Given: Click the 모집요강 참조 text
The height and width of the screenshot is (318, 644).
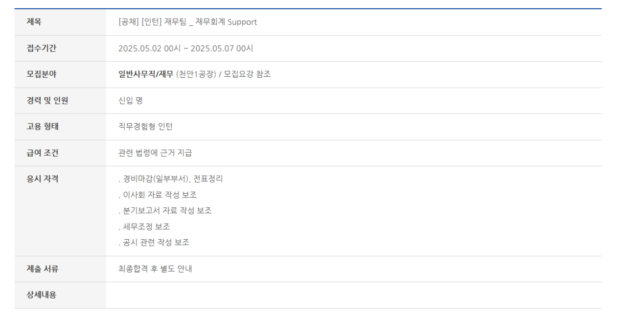Looking at the screenshot, I should tap(247, 74).
